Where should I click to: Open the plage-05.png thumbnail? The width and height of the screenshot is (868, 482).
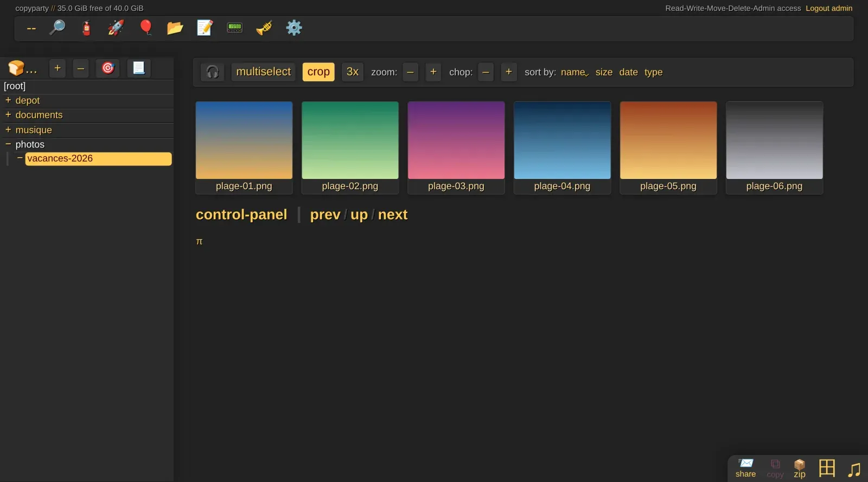coord(668,147)
